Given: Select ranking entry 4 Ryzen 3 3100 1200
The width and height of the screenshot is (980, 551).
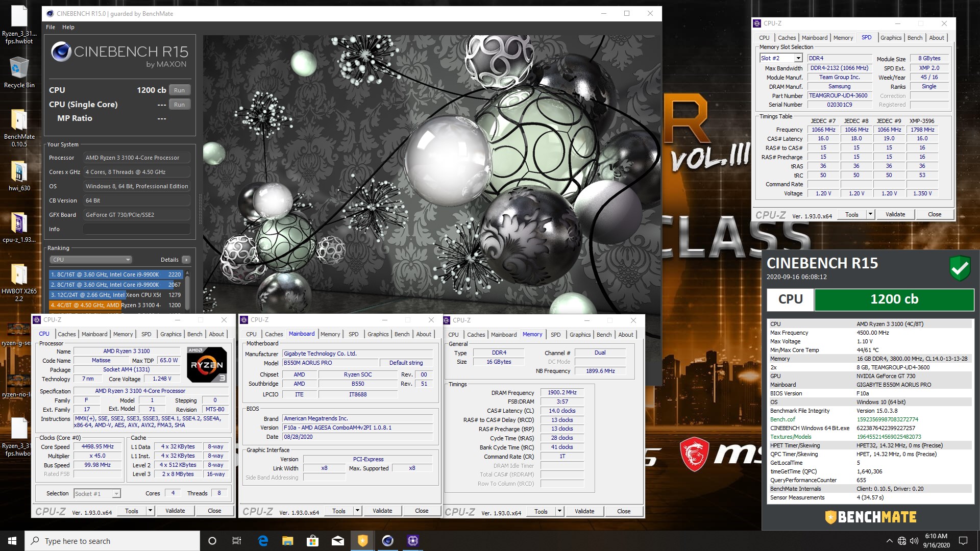Looking at the screenshot, I should tap(116, 305).
